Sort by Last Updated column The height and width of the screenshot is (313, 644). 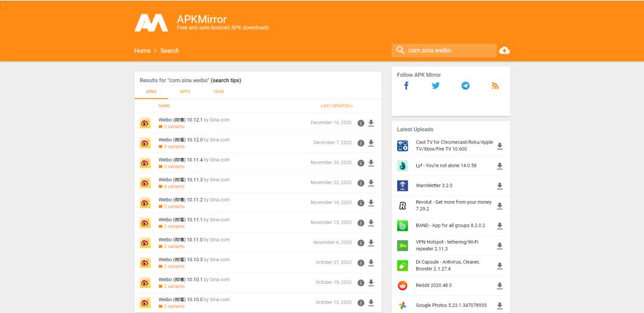[x=337, y=106]
